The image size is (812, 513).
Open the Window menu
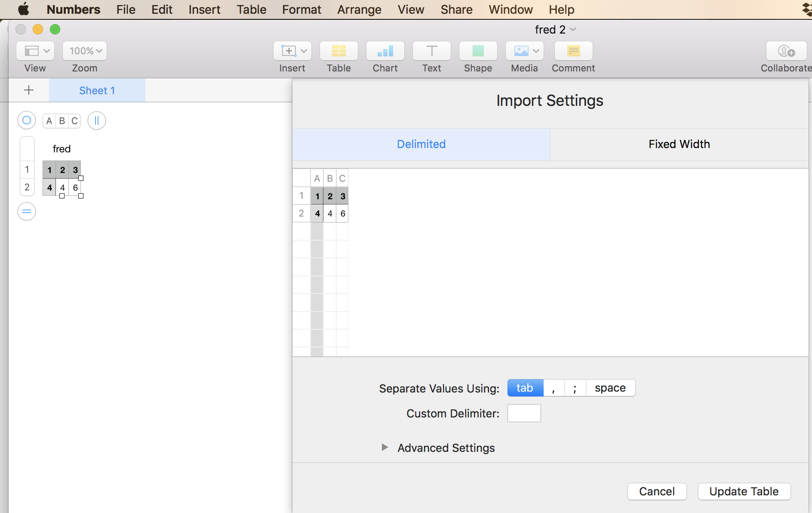[x=511, y=9]
